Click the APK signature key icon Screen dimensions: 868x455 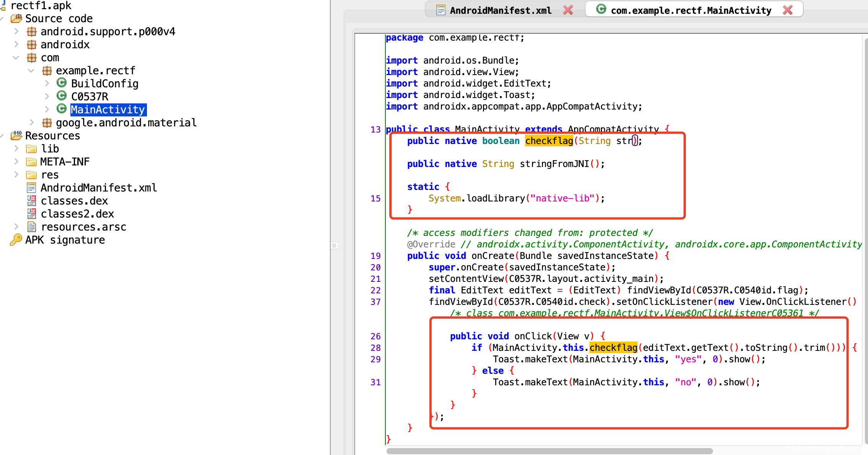(16, 240)
